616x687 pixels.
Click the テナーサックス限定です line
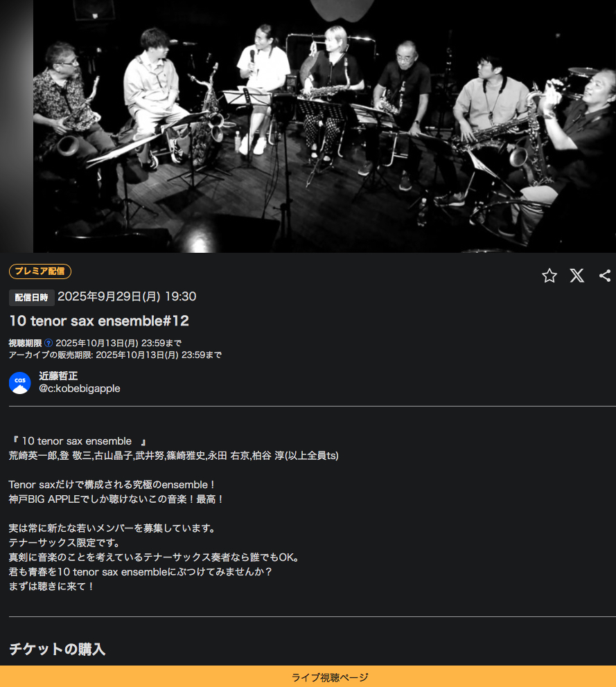pos(64,543)
